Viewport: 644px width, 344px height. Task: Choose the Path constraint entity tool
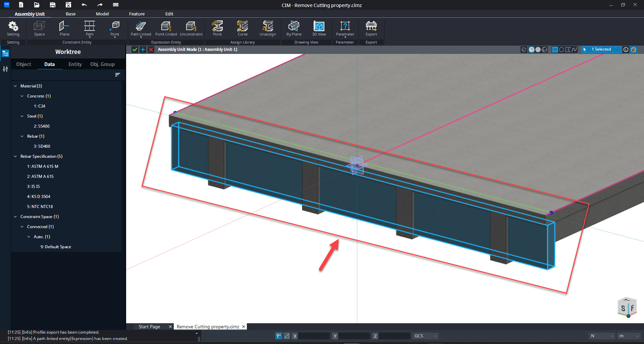(90, 29)
